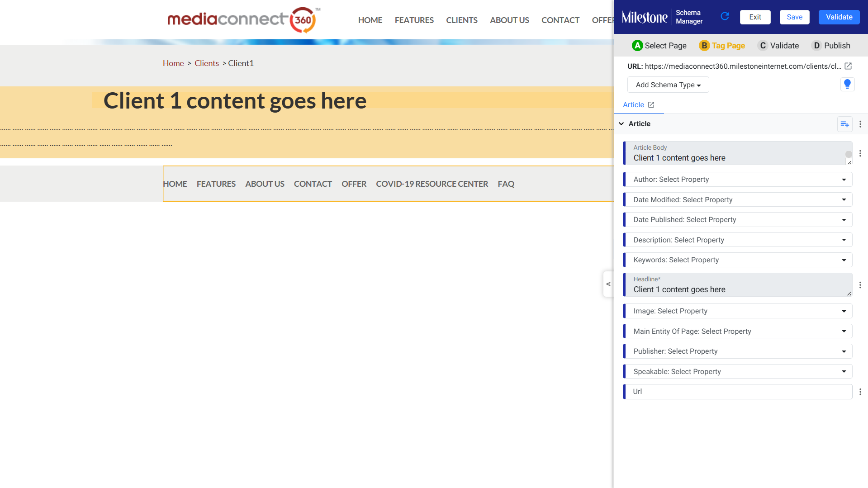Open Add Schema Type dropdown
868x488 pixels.
pyautogui.click(x=668, y=85)
